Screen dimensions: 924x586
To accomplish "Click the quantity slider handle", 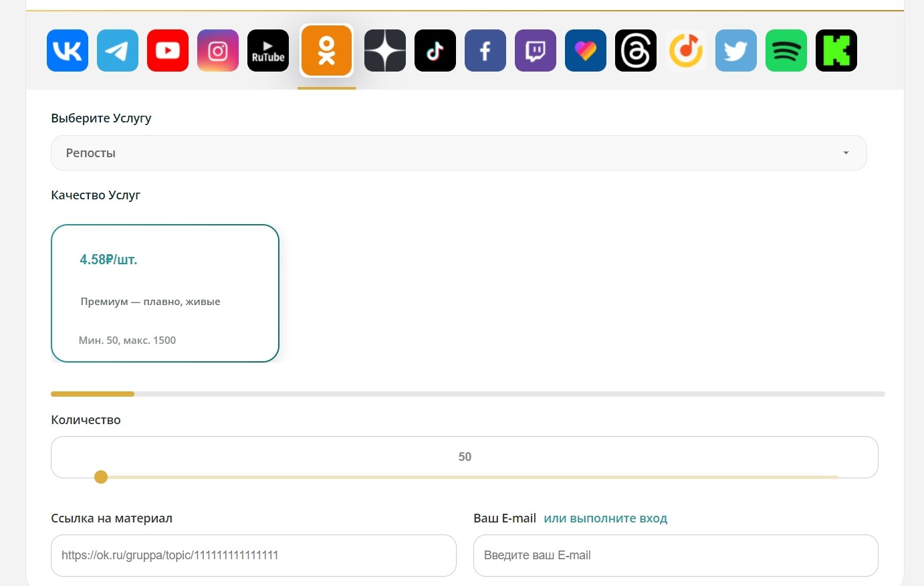I will point(101,477).
